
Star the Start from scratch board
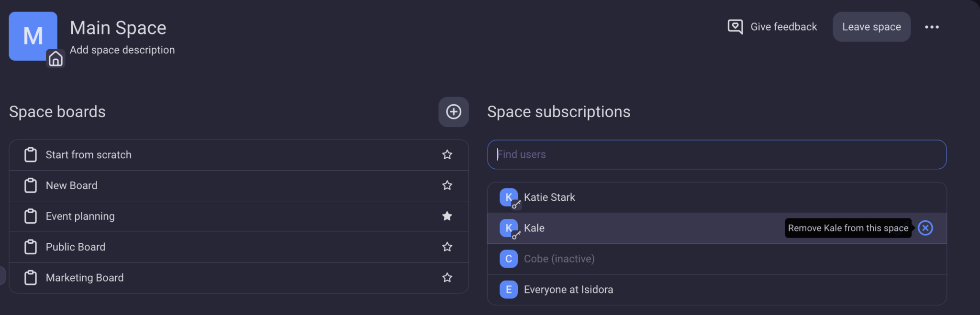[x=447, y=154]
